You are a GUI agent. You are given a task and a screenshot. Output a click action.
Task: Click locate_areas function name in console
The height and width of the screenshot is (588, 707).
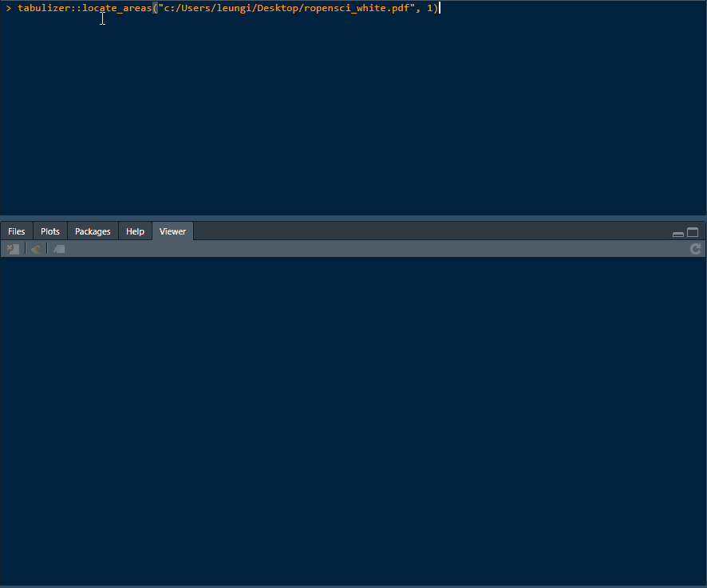(117, 8)
